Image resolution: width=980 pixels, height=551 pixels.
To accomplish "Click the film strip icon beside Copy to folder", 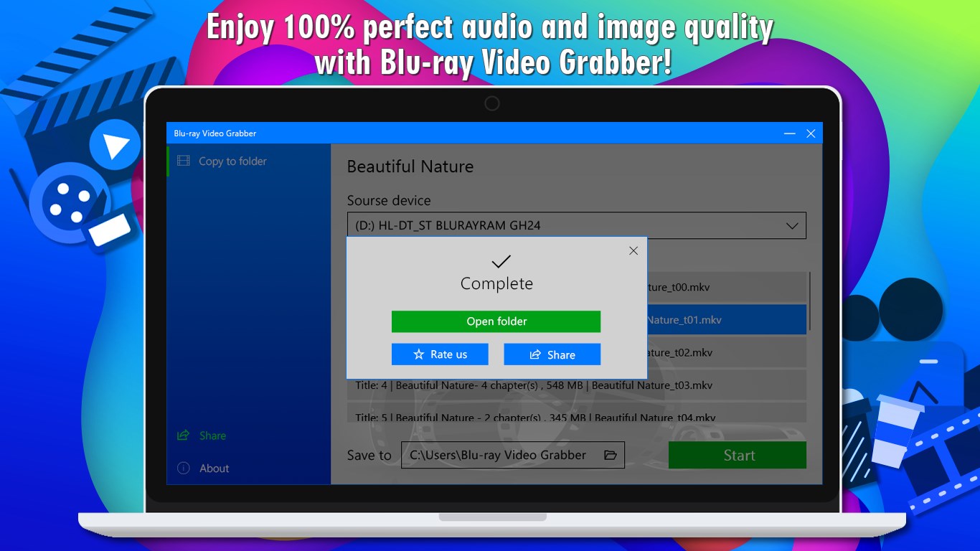I will (184, 161).
